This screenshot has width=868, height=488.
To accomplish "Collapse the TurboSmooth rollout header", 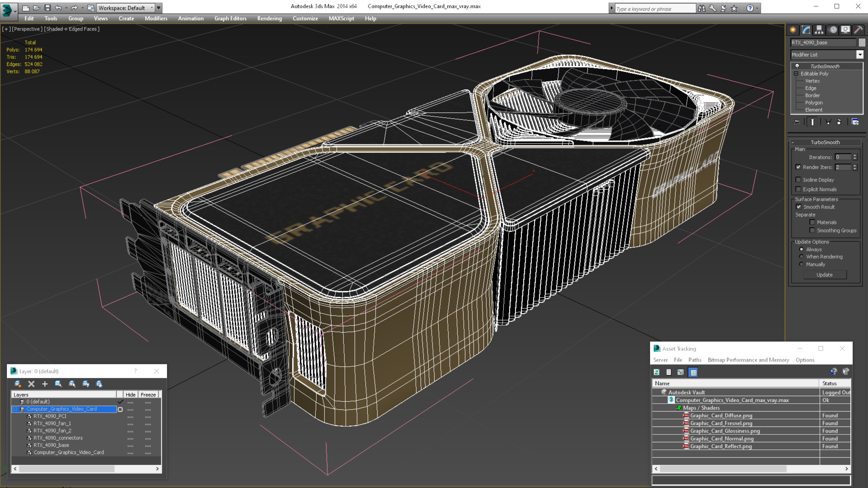I will (825, 142).
